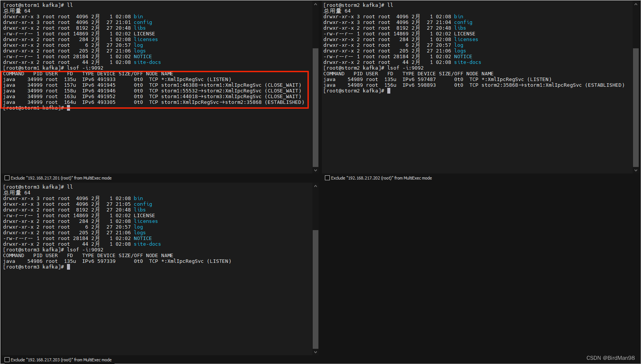The image size is (641, 364).
Task: Click storm1 prompt at the cursor line
Action: [33, 108]
